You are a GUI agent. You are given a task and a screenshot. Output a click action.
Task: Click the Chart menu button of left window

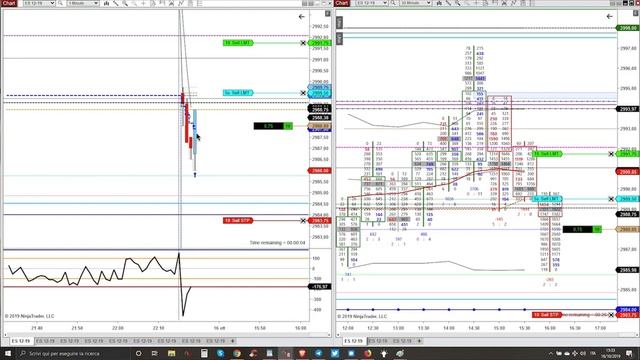(9, 3)
